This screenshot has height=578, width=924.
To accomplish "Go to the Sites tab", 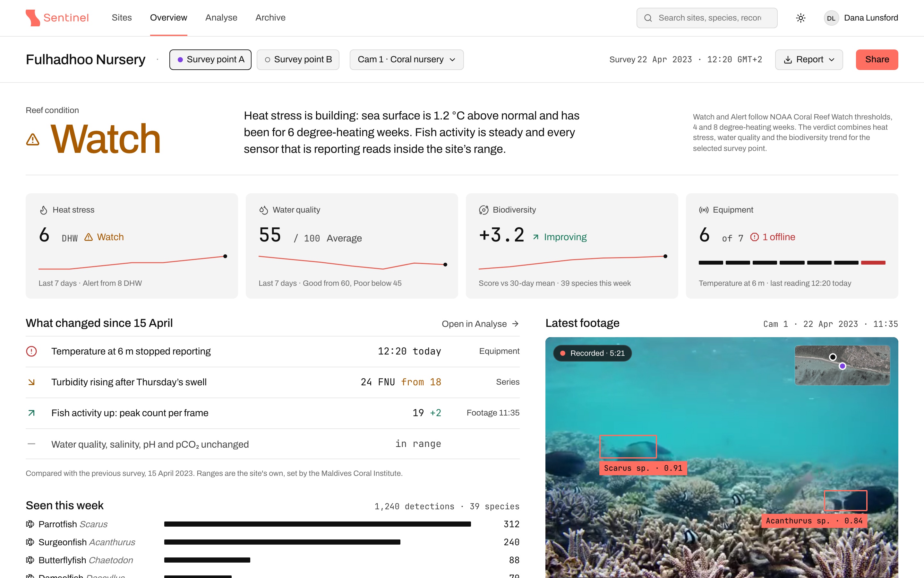I will pos(122,18).
